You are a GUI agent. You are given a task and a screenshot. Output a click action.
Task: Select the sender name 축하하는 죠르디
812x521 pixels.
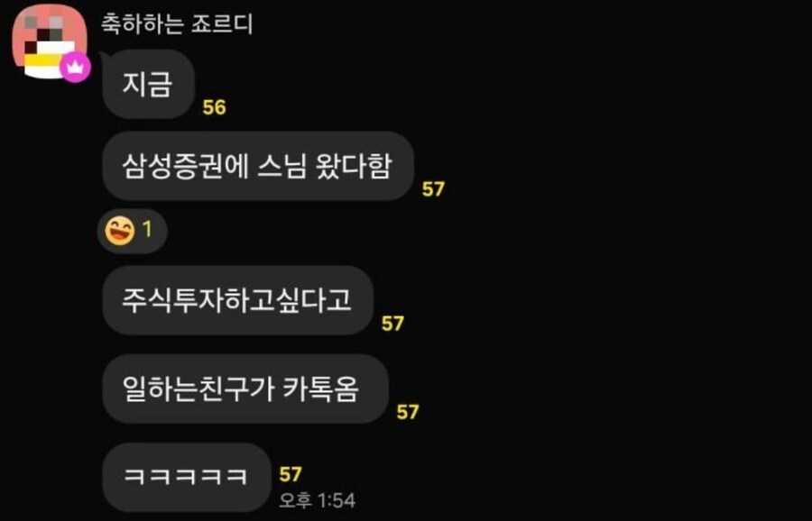[177, 23]
